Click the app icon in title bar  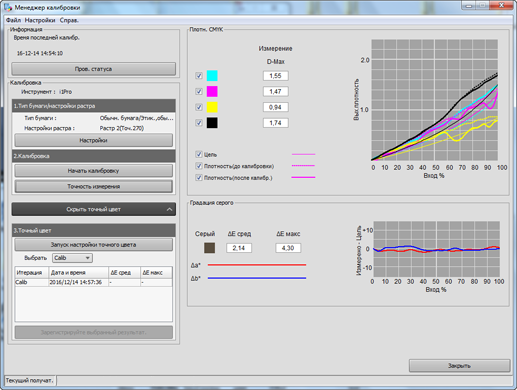8,7
